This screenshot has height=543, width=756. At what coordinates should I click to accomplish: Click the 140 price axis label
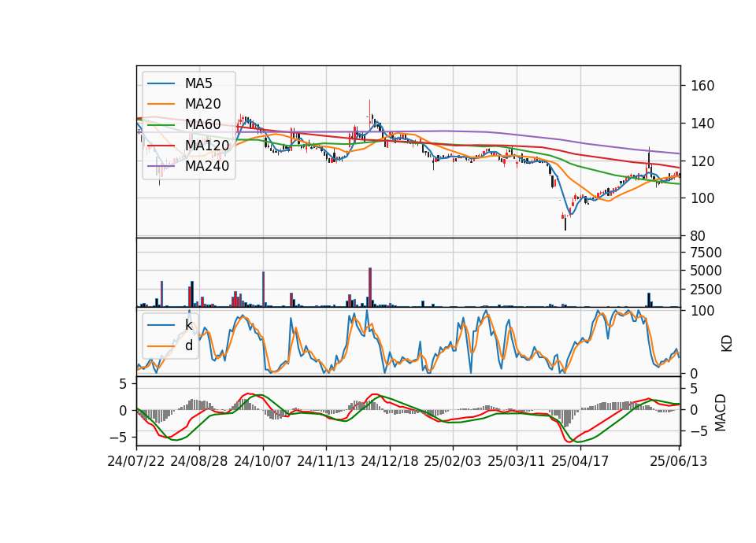pyautogui.click(x=702, y=124)
